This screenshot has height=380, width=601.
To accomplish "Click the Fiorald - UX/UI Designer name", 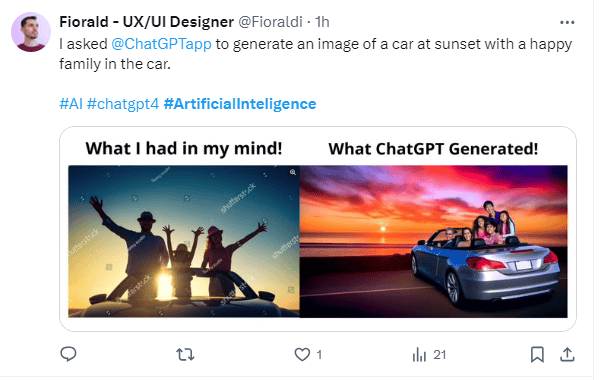I will tap(146, 22).
